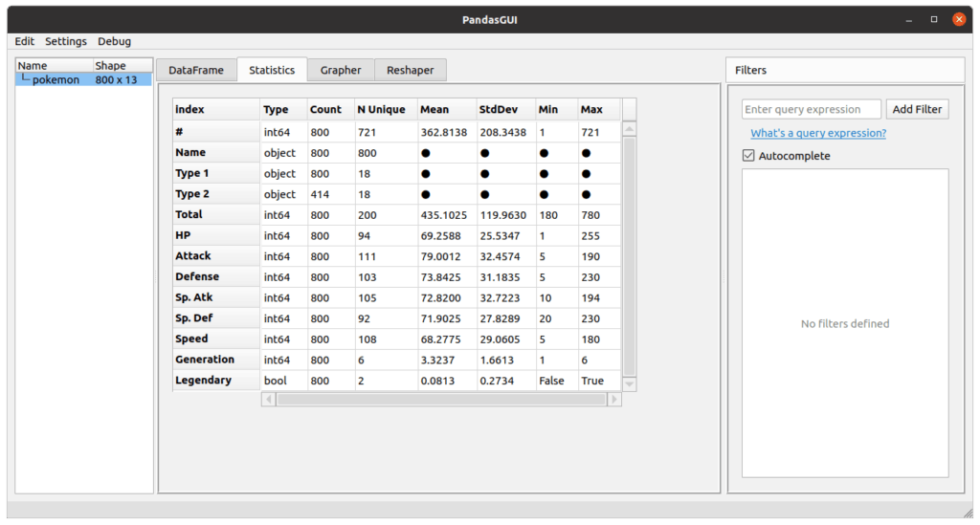980x525 pixels.
Task: Toggle the Autocomplete checkbox
Action: point(748,156)
